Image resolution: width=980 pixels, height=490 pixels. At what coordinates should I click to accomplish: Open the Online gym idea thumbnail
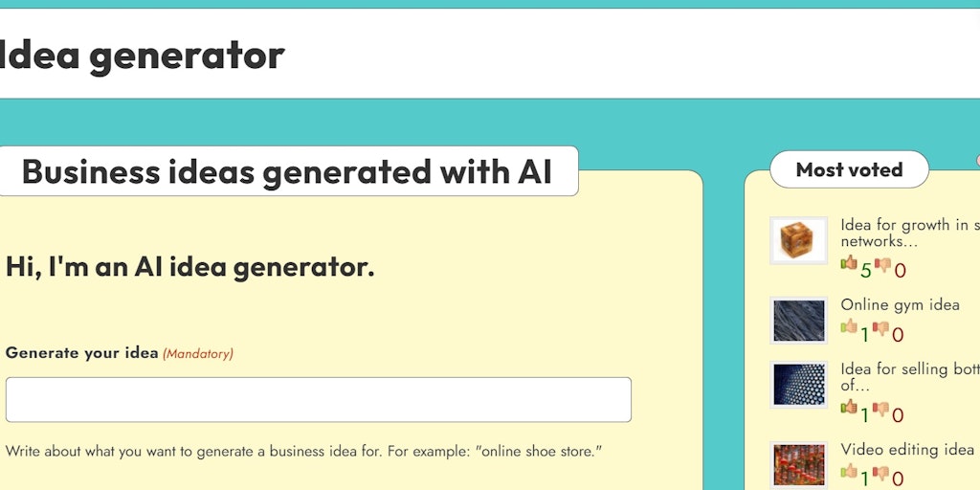[x=798, y=320]
